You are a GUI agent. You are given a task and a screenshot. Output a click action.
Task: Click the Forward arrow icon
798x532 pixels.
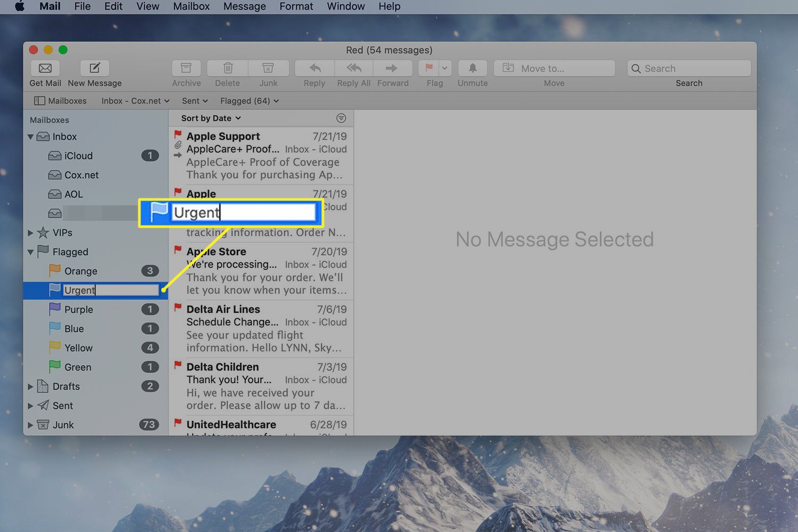point(393,68)
